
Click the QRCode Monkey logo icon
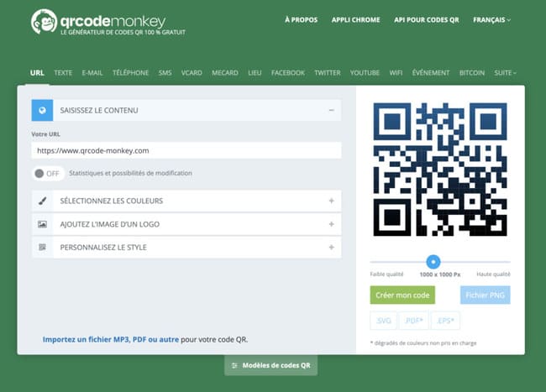44,22
